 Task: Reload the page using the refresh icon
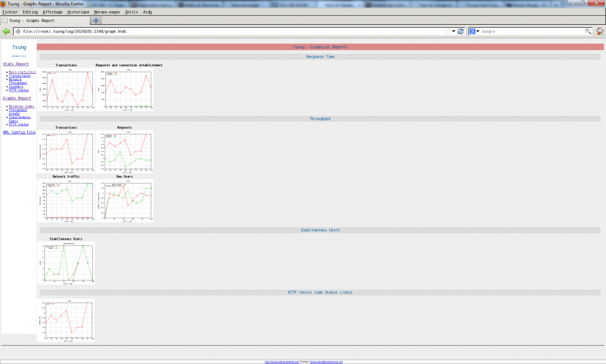pyautogui.click(x=460, y=31)
